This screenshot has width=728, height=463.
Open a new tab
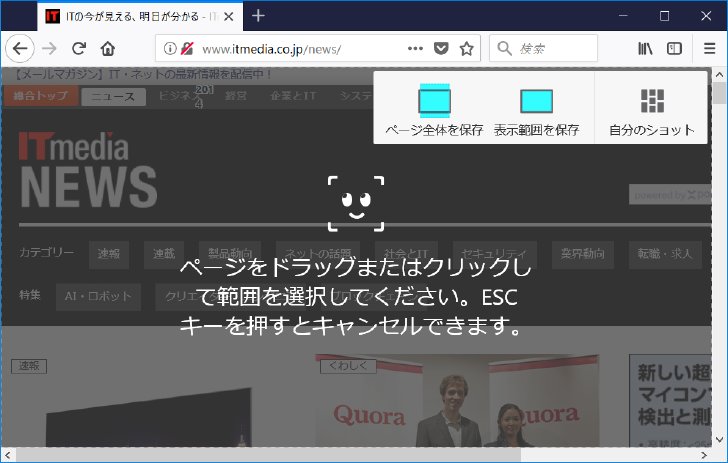click(x=258, y=16)
